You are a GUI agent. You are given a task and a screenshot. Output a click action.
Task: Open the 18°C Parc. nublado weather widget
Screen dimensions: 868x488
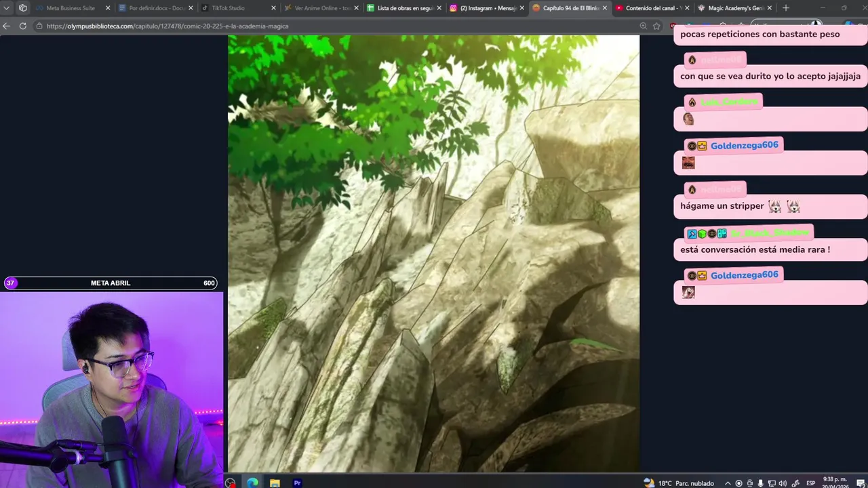(678, 483)
